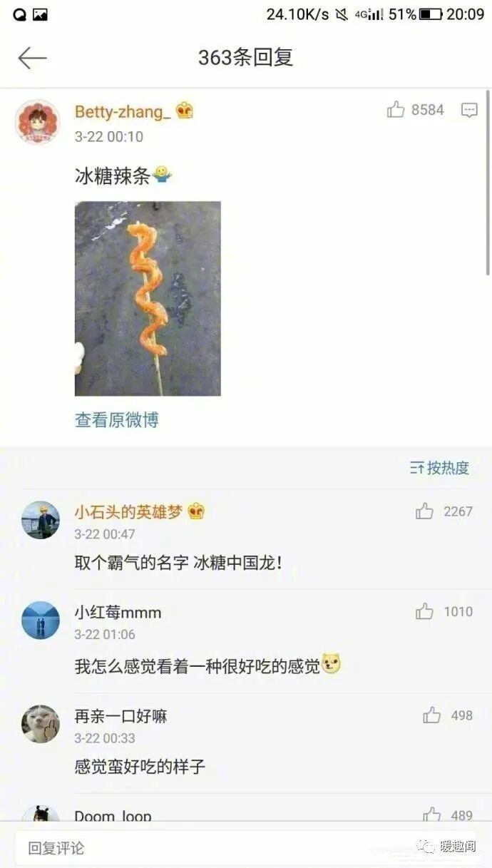Toggle like on 再亲一口好嘛's comment

tap(431, 715)
